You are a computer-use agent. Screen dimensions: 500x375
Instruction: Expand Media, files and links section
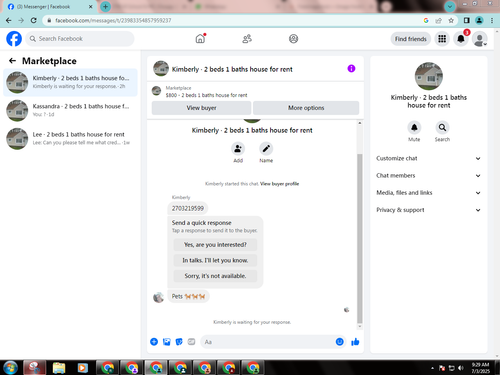point(429,193)
